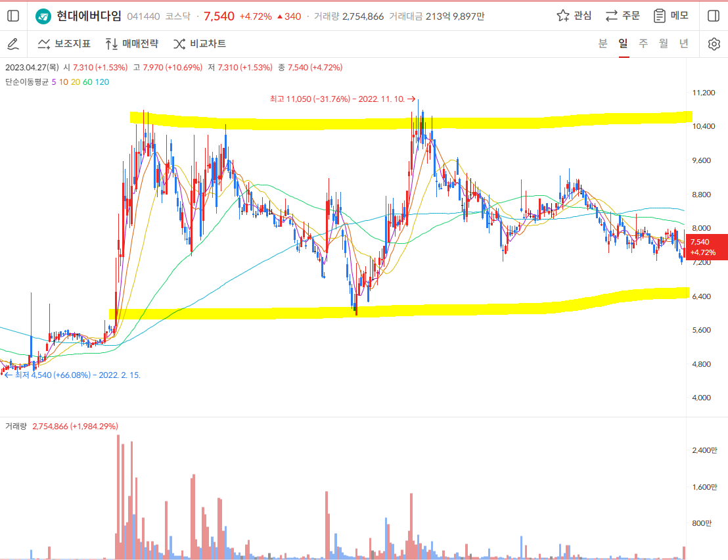Click the 고 7,970 (+10.69%) high price

[x=168, y=68]
